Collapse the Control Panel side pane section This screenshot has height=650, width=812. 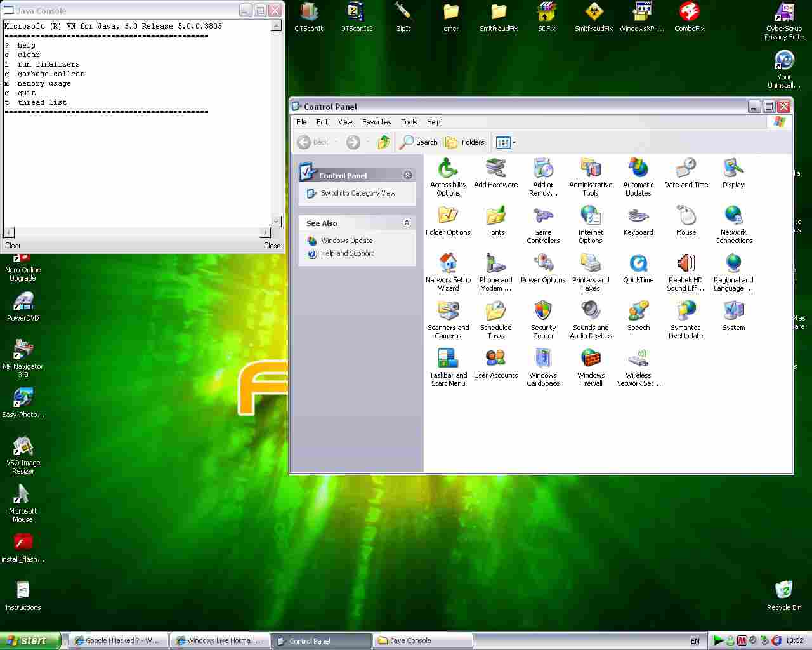[x=407, y=175]
